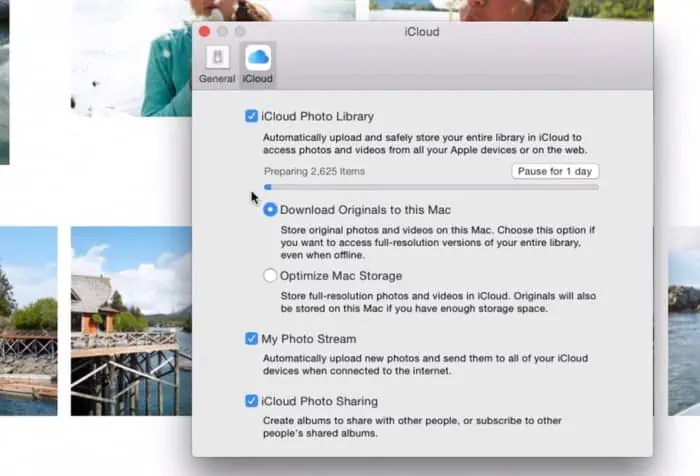Click the 'Create albums to share' description
Viewport: 700px width, 476px height.
pos(412,427)
